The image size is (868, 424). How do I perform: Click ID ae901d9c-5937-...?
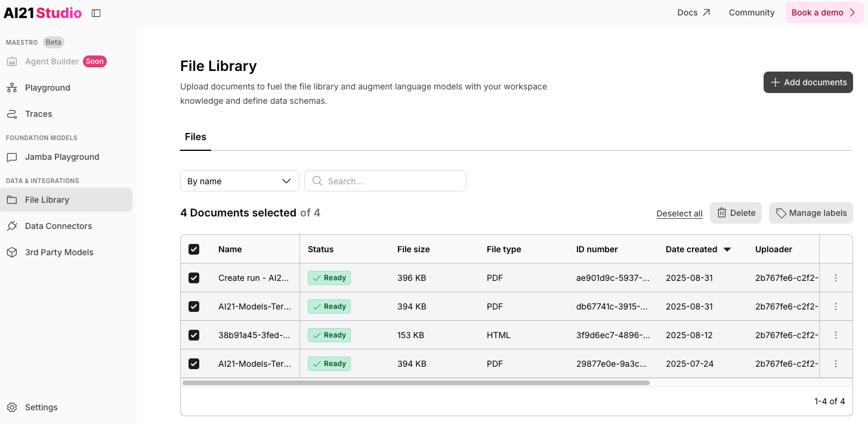pyautogui.click(x=613, y=278)
